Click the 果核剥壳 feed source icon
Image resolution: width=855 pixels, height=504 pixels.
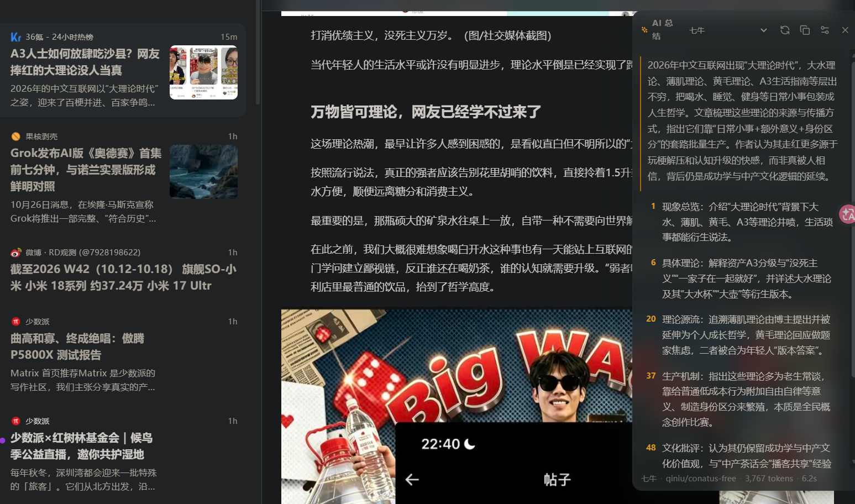coord(15,136)
